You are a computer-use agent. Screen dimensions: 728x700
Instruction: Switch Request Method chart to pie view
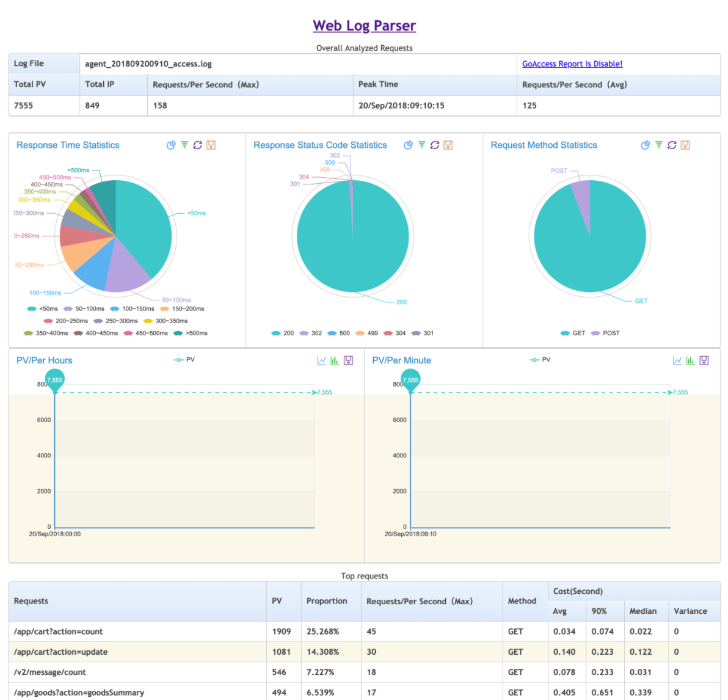(646, 145)
